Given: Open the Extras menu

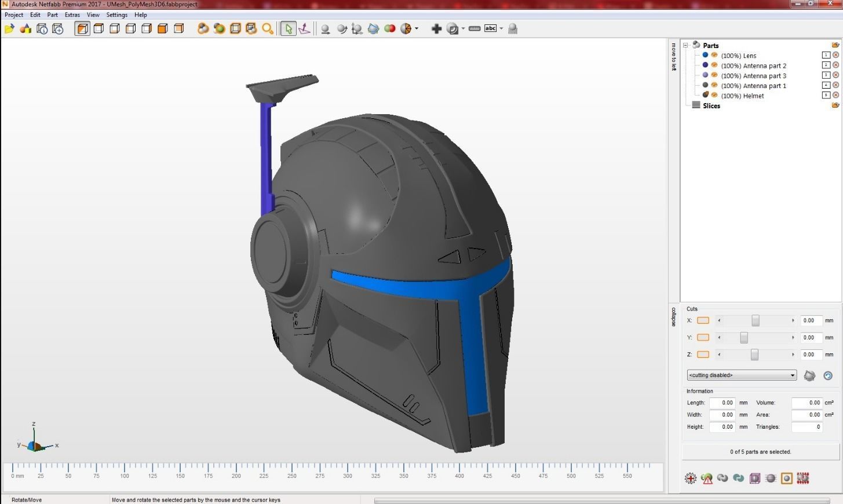Looking at the screenshot, I should 72,14.
